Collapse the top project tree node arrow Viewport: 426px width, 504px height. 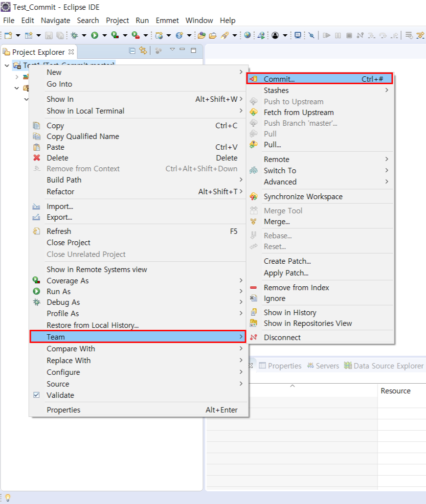[x=7, y=66]
